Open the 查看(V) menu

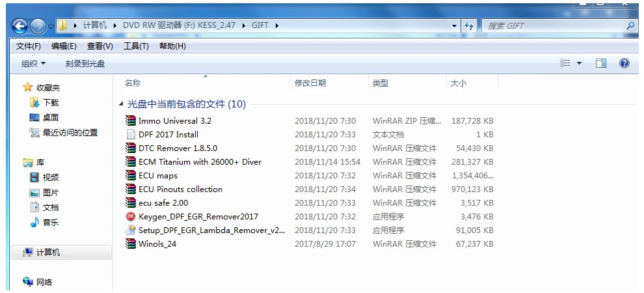pyautogui.click(x=100, y=46)
